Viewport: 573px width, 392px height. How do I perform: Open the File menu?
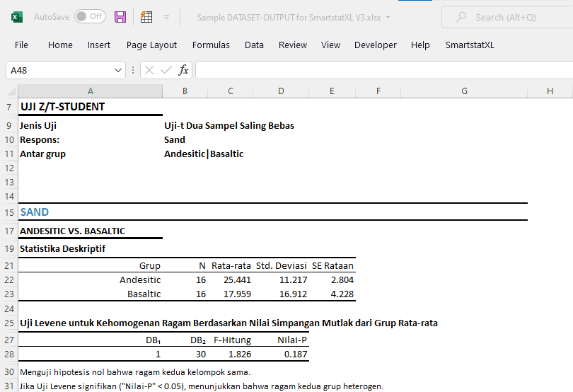tap(21, 45)
